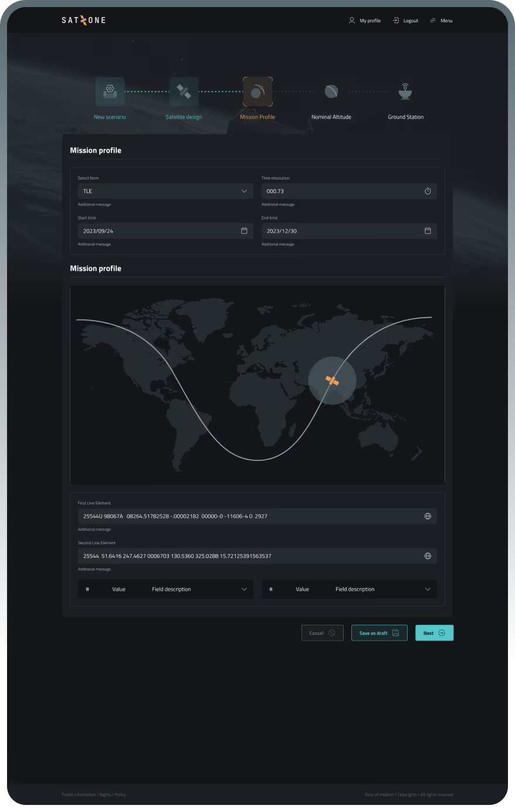Select the Satellite design step icon
515x812 pixels.
(184, 92)
